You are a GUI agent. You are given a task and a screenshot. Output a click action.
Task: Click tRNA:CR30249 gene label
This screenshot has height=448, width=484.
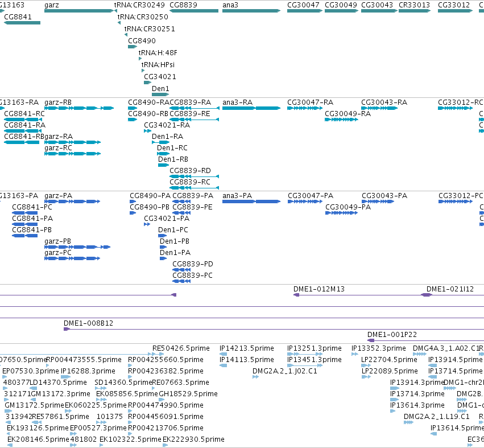coord(139,5)
